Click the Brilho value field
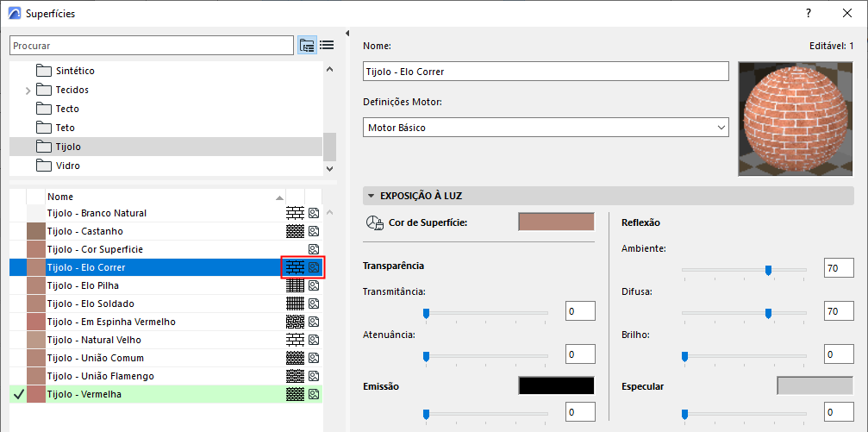This screenshot has height=432, width=868. coord(839,354)
